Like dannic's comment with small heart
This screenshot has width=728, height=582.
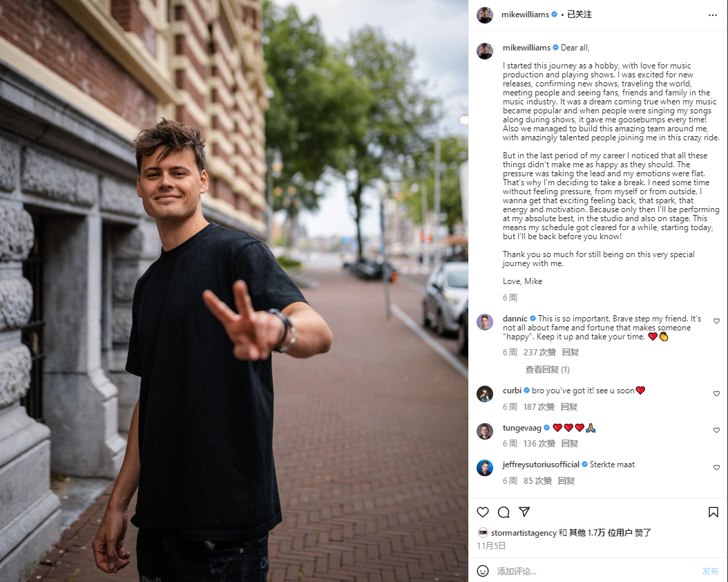pyautogui.click(x=716, y=321)
